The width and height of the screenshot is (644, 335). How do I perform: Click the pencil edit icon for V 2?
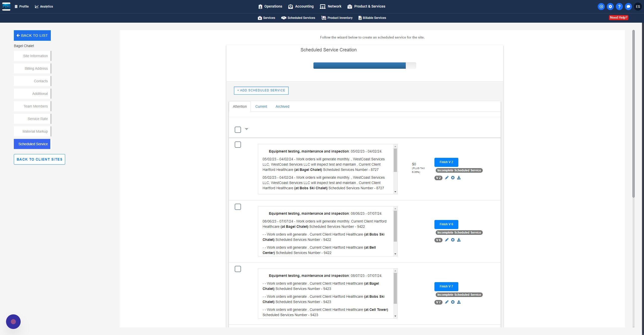[x=447, y=178]
